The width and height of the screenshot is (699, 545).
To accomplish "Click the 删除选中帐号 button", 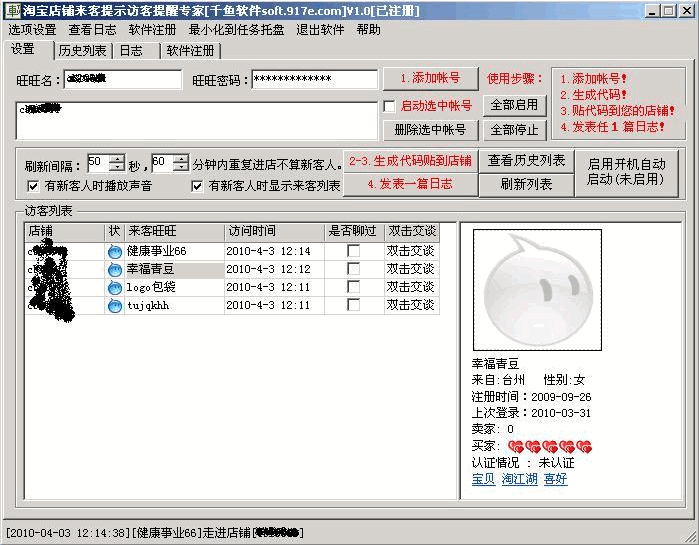I will pos(431,130).
